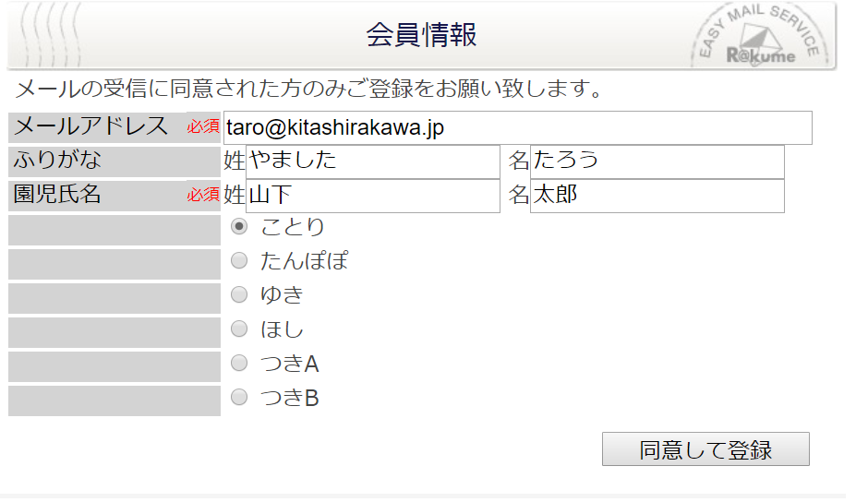Click the 会員情報 header title
The height and width of the screenshot is (502, 868).
click(421, 35)
